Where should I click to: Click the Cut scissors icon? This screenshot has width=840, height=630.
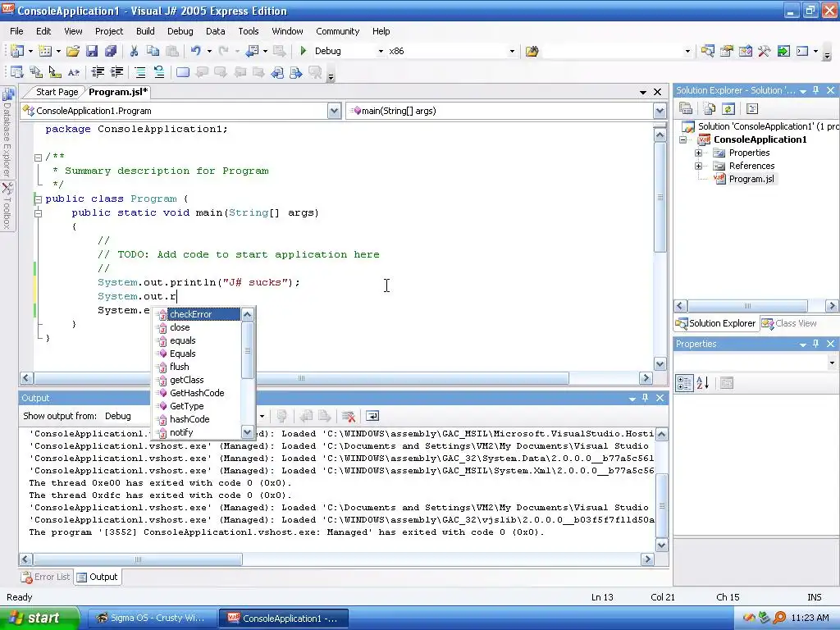134,52
